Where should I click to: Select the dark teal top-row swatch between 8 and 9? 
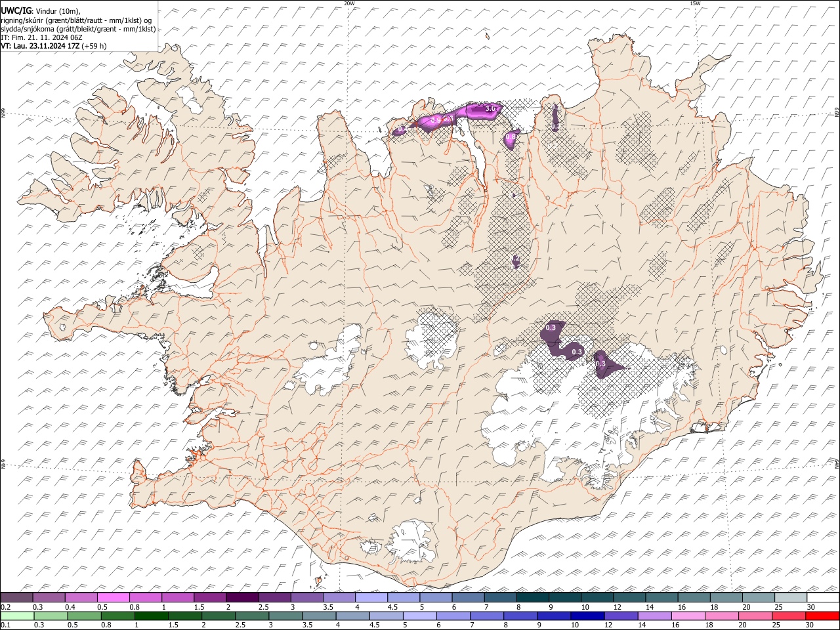(532, 597)
